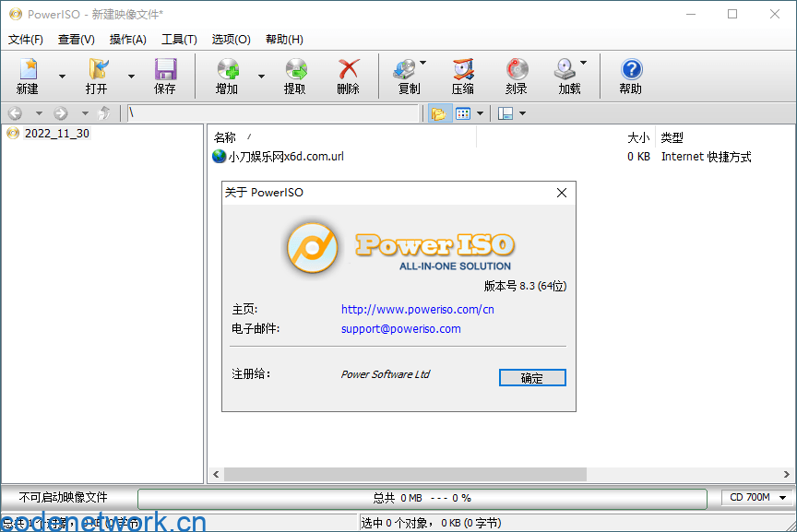
Task: Click the Compress (压缩) icon
Action: [463, 70]
